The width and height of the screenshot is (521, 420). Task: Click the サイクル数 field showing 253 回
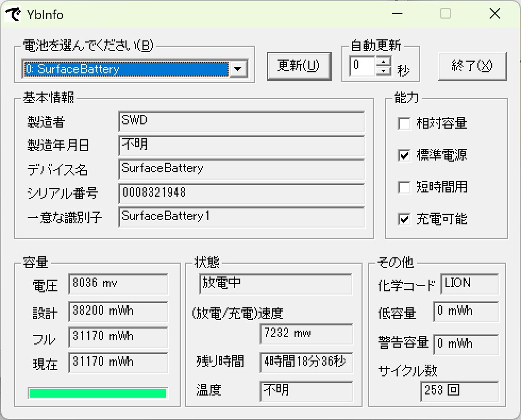tap(459, 391)
